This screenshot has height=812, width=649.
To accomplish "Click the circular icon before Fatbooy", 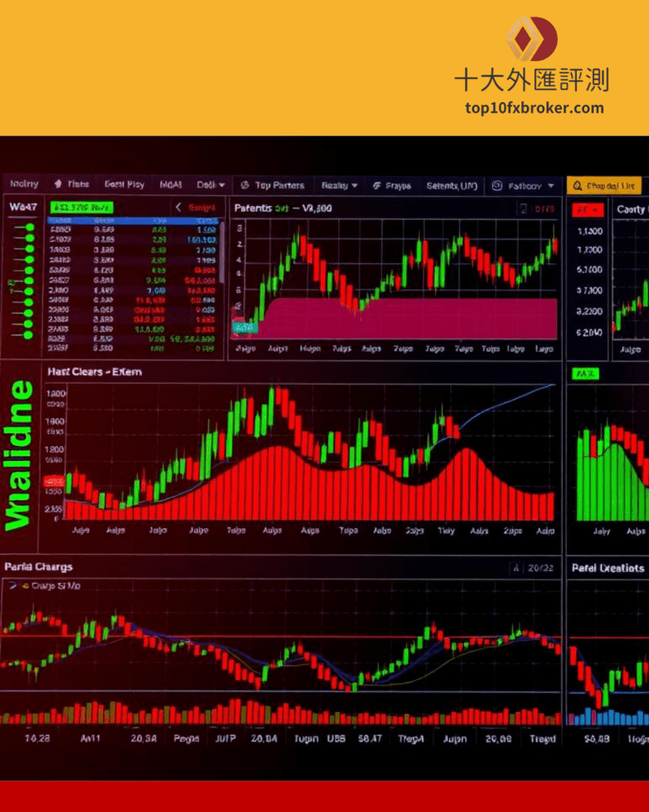I will (497, 186).
